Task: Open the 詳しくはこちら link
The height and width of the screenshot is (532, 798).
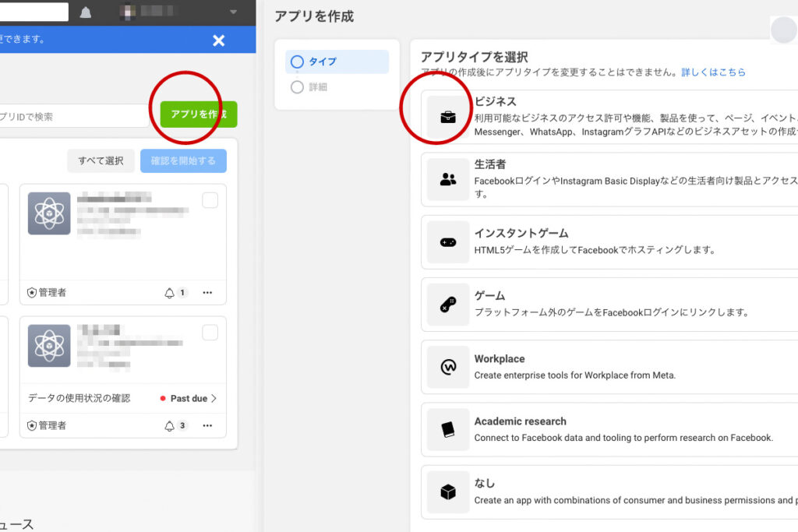Action: click(x=714, y=72)
